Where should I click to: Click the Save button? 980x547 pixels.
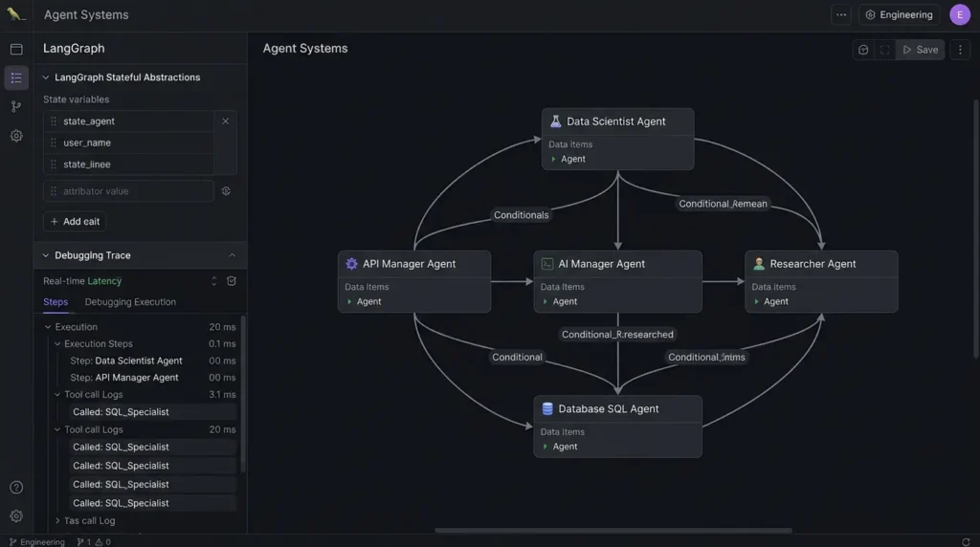click(x=920, y=50)
